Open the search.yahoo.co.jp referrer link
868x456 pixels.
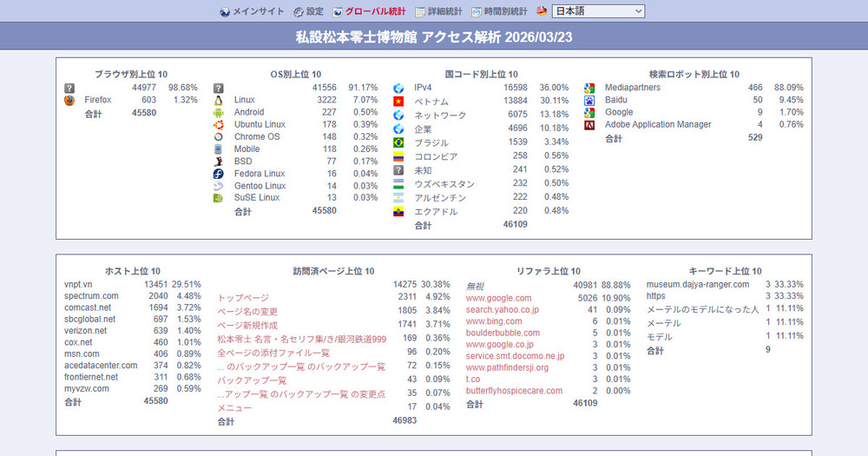(x=502, y=310)
